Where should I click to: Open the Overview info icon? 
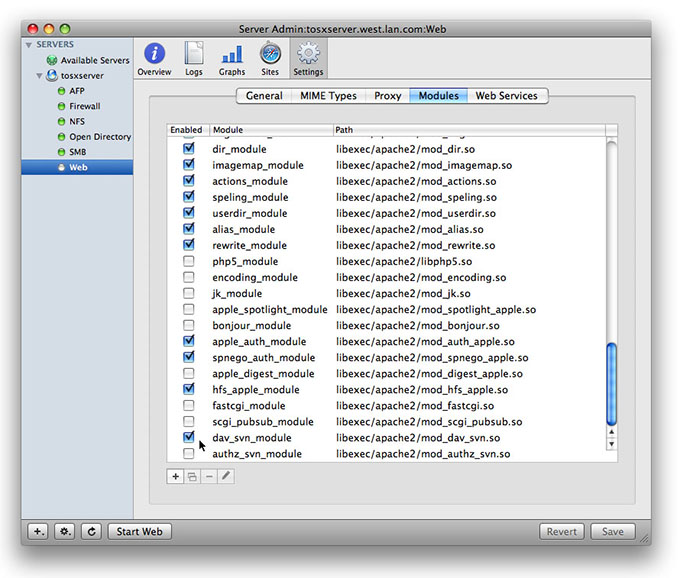154,54
